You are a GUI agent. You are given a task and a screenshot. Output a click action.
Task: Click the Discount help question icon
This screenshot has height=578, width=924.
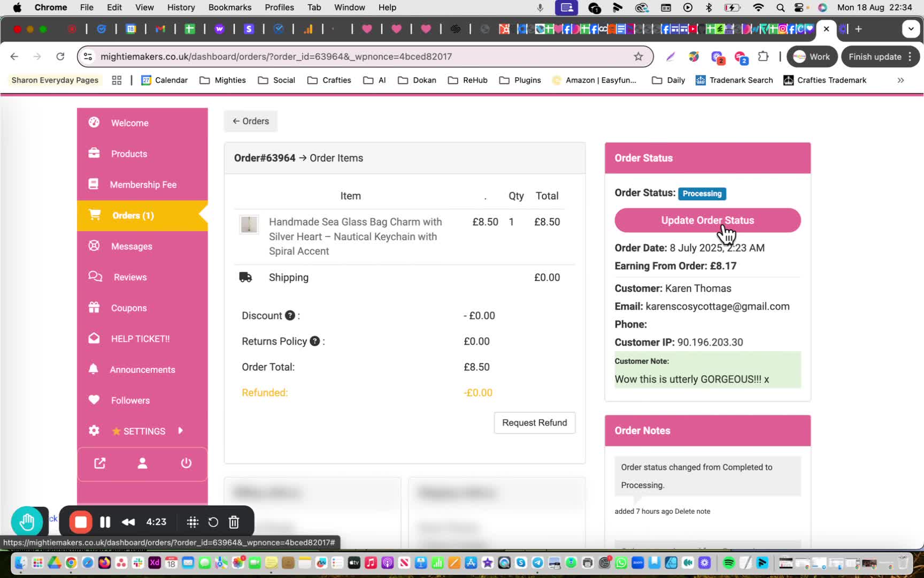290,315
